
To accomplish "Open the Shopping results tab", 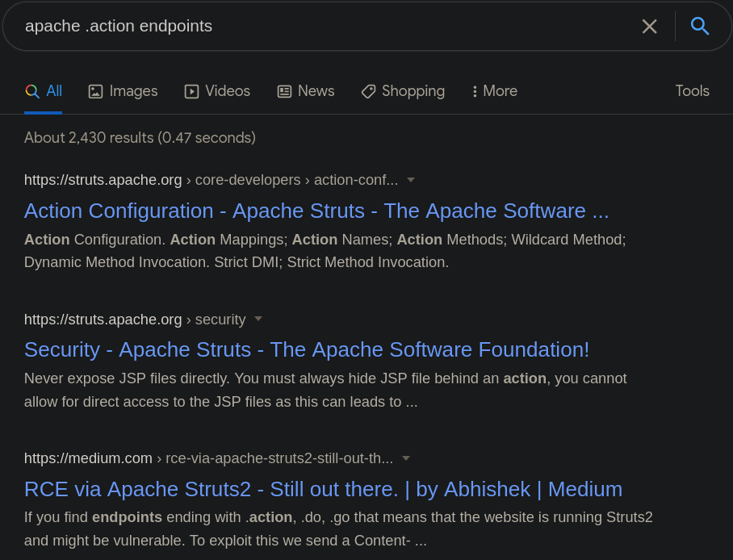I will pyautogui.click(x=413, y=91).
